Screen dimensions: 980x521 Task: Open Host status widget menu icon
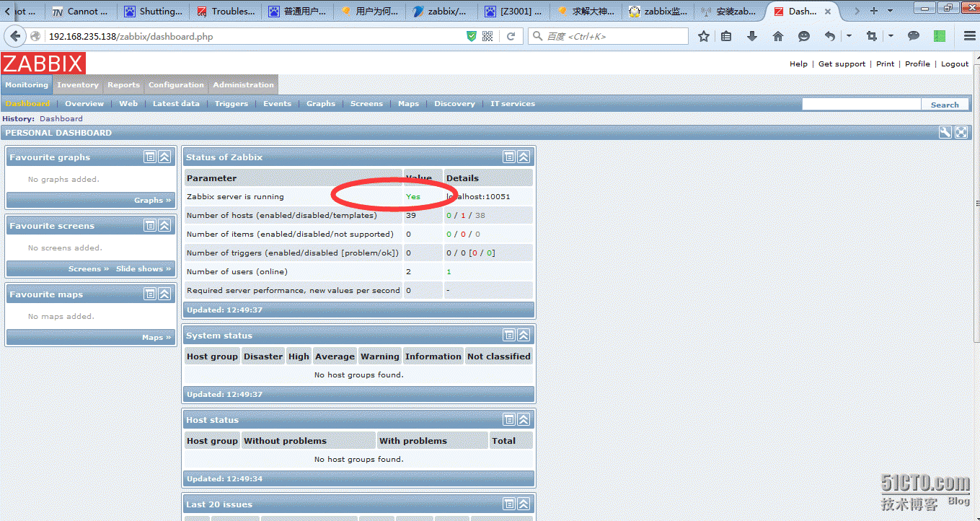[509, 419]
